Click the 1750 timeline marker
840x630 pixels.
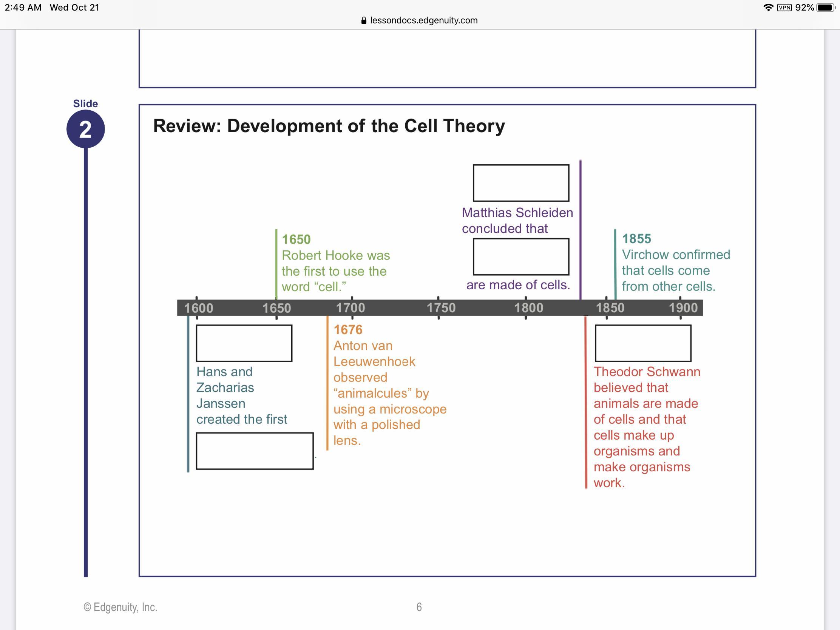click(x=441, y=308)
